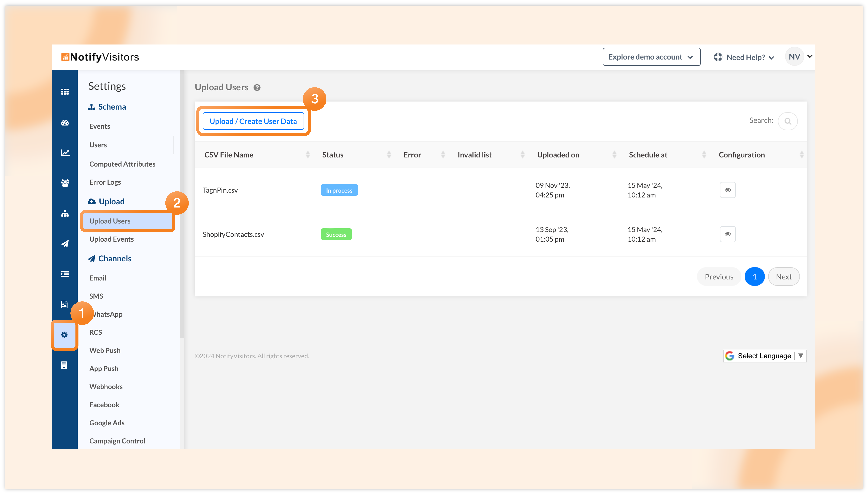Screen dimensions: 868x494
Task: Select the Audience/Users icon in sidebar
Action: 65,183
